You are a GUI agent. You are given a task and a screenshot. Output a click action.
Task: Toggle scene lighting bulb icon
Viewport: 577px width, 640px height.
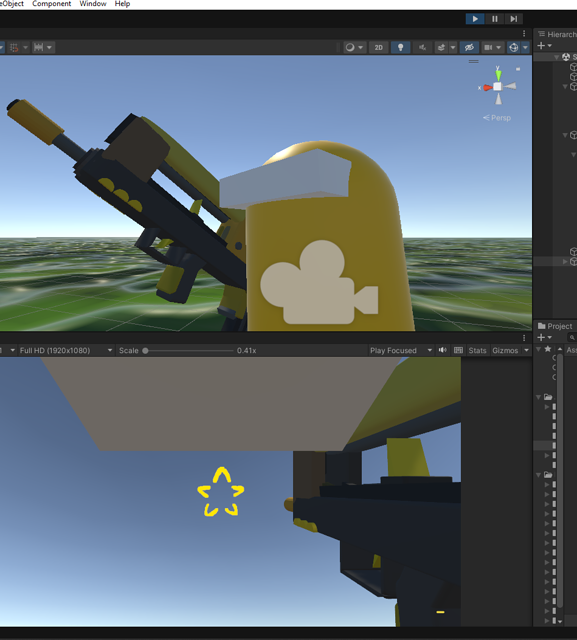coord(400,47)
